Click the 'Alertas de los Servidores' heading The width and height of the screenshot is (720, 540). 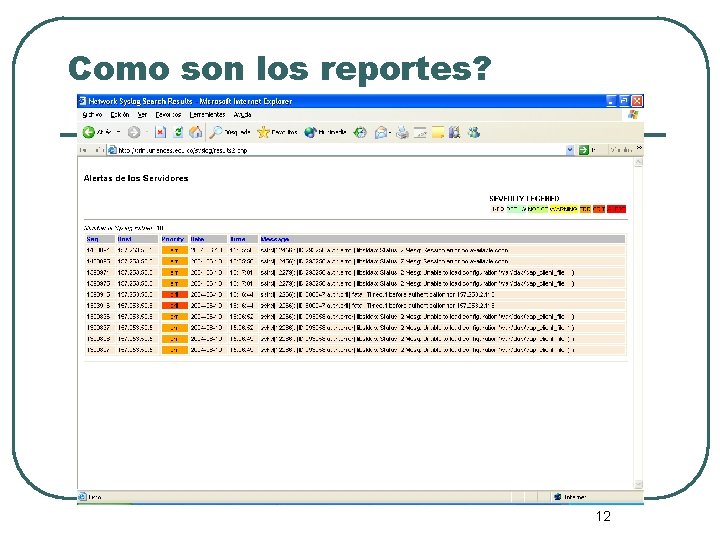(136, 178)
